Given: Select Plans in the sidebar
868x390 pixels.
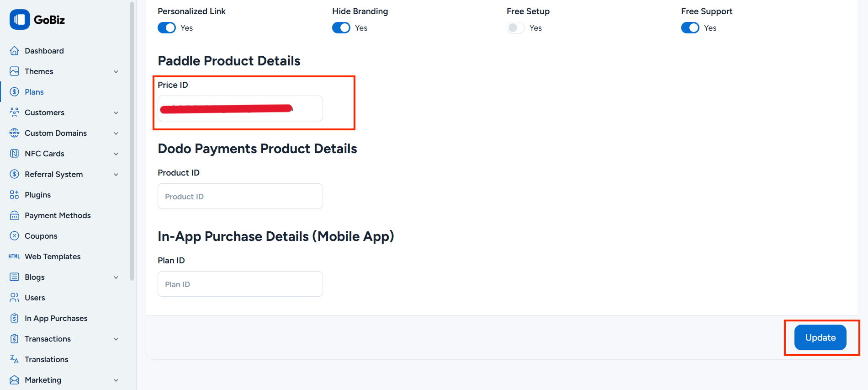Looking at the screenshot, I should (x=34, y=91).
